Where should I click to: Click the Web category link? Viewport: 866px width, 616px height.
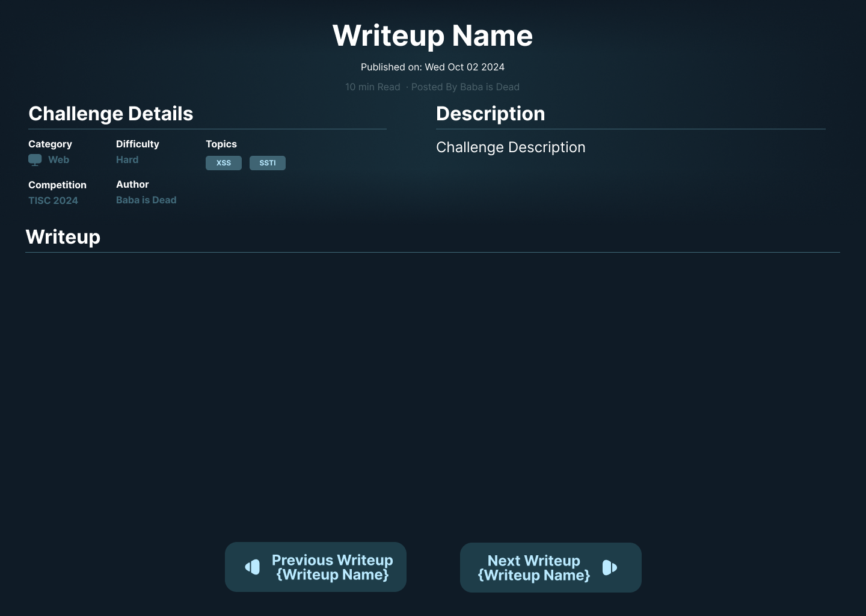point(58,160)
